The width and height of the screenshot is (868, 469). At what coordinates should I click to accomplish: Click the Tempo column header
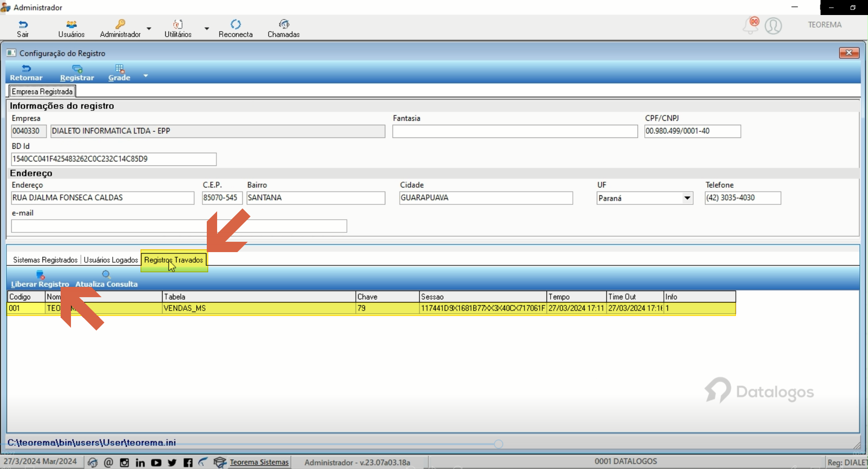(577, 297)
